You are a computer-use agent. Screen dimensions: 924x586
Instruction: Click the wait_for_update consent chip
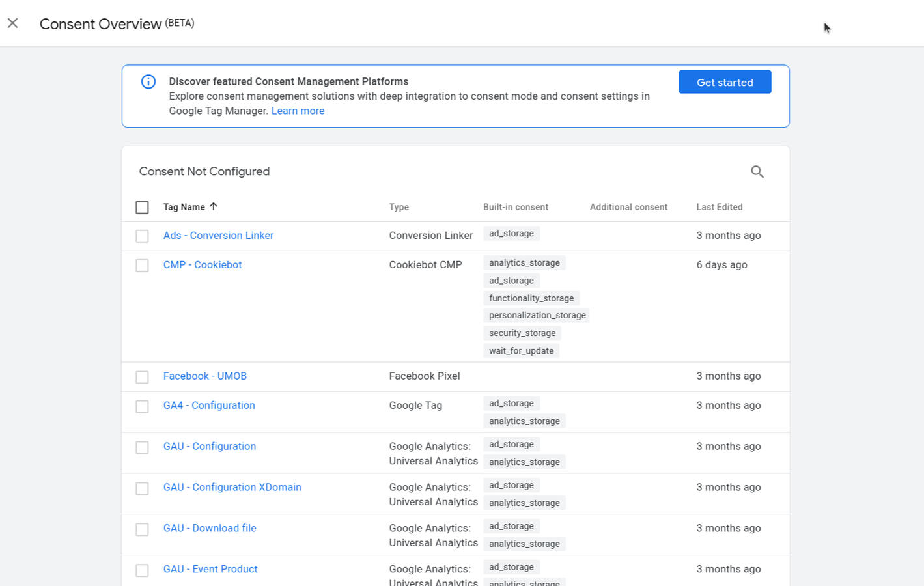(x=521, y=351)
